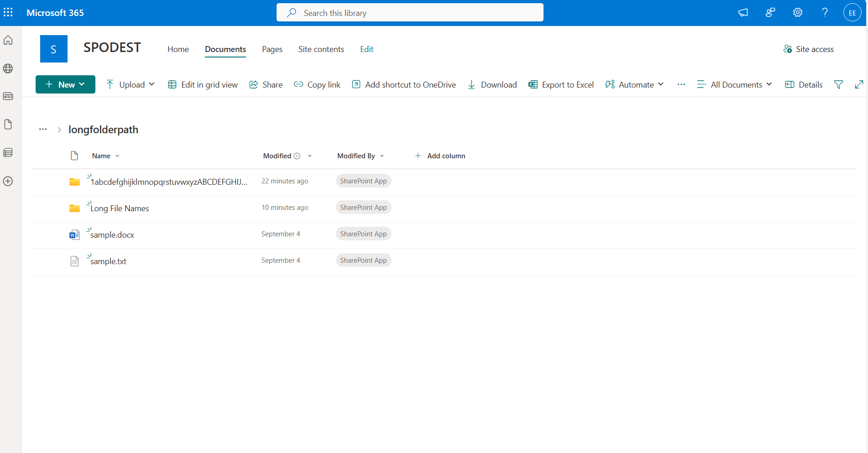868x453 pixels.
Task: Expand content to full screen
Action: pyautogui.click(x=858, y=85)
